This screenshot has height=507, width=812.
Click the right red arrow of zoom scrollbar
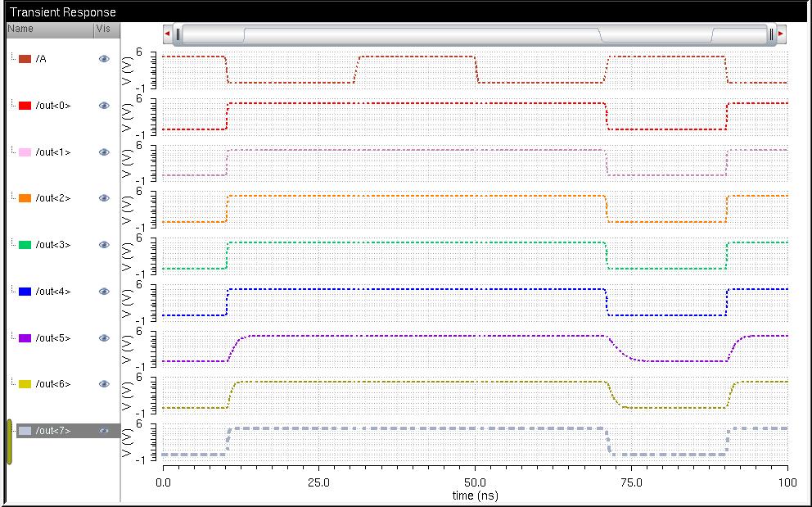(781, 34)
